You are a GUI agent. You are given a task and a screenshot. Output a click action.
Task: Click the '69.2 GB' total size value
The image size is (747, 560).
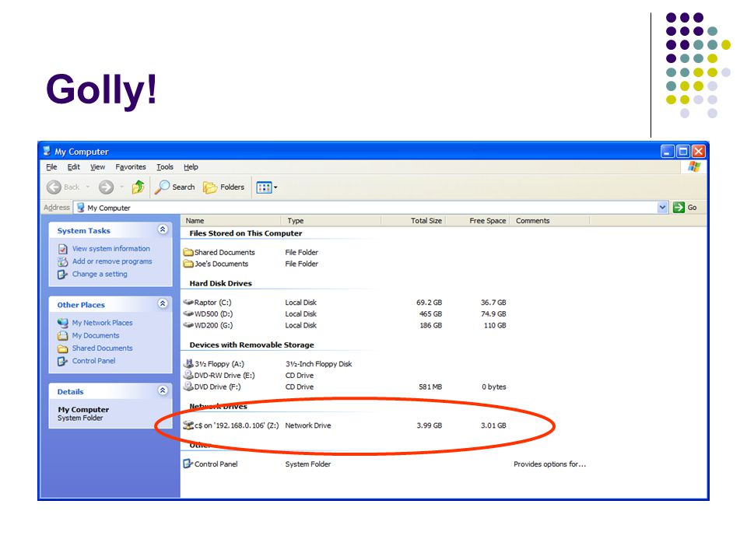pyautogui.click(x=429, y=303)
